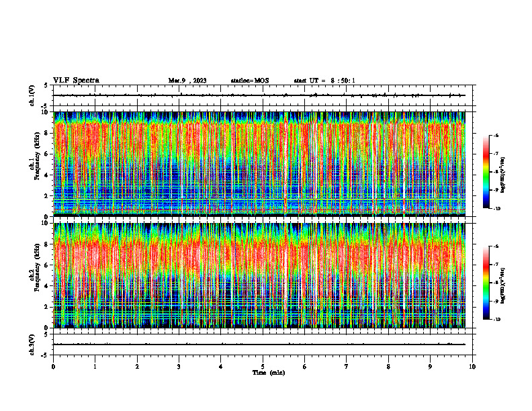The height and width of the screenshot is (411, 532).
Task: Click time axis tick label "10" at far right
Action: pyautogui.click(x=472, y=367)
